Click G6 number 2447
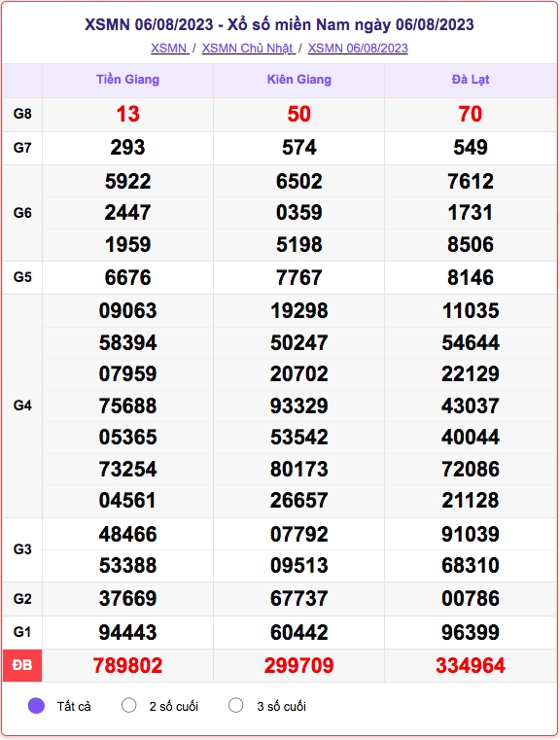 tap(128, 213)
